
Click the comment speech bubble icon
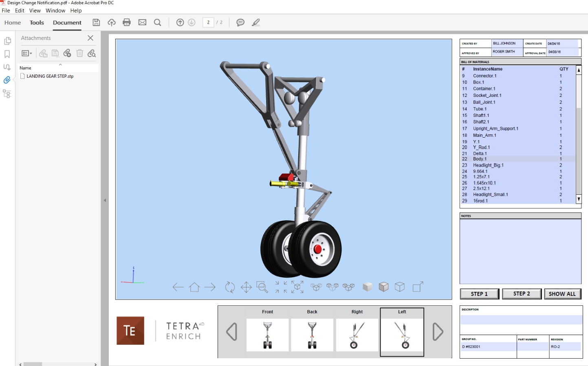(240, 22)
